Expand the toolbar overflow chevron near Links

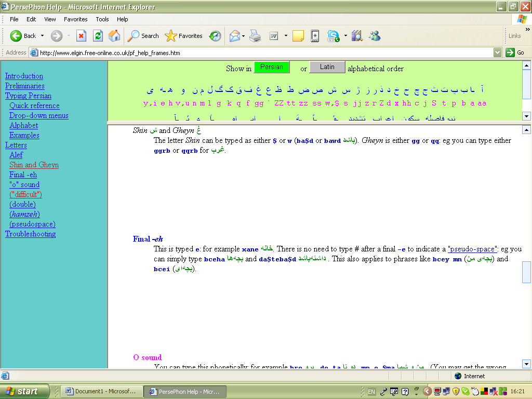(527, 30)
